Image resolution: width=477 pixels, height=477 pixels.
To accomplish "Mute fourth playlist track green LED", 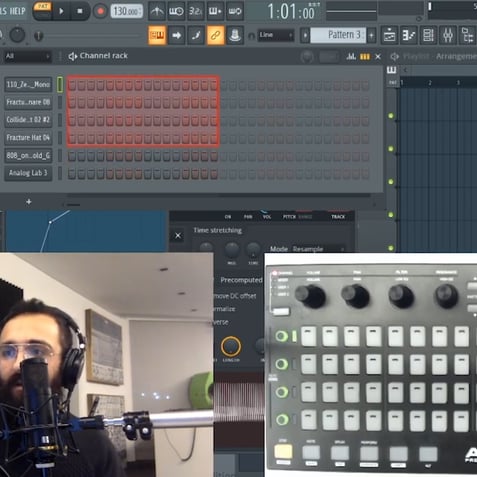I will click(391, 215).
